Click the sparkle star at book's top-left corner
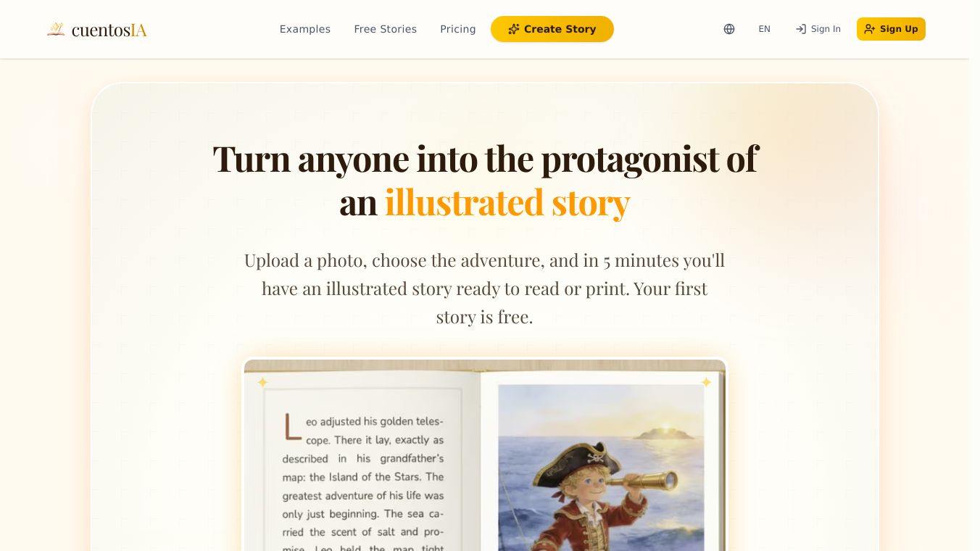Viewport: 980px width, 551px height. (263, 382)
